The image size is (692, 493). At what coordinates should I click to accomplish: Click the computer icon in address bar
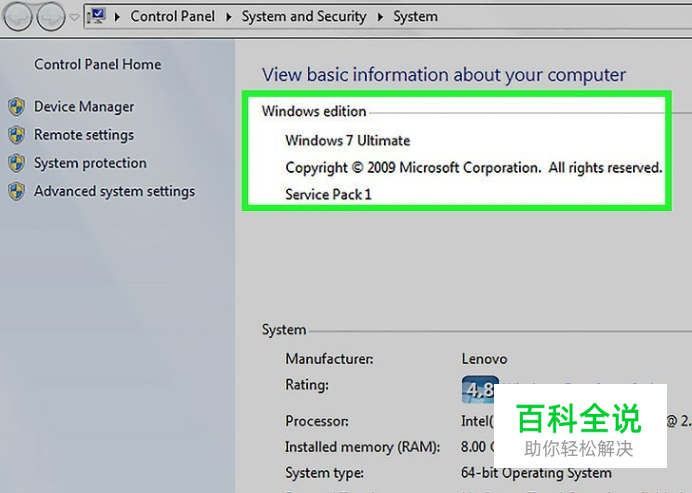(x=97, y=16)
